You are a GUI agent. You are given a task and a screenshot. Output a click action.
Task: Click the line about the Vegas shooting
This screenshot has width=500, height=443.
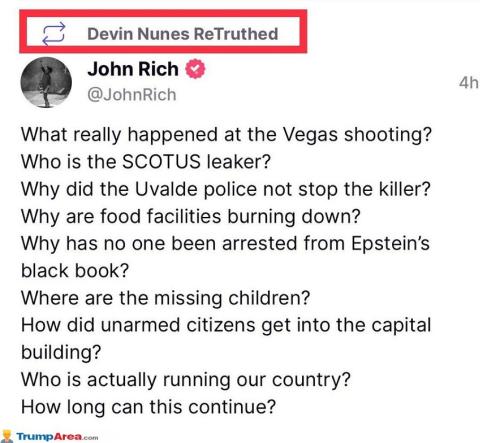[226, 135]
